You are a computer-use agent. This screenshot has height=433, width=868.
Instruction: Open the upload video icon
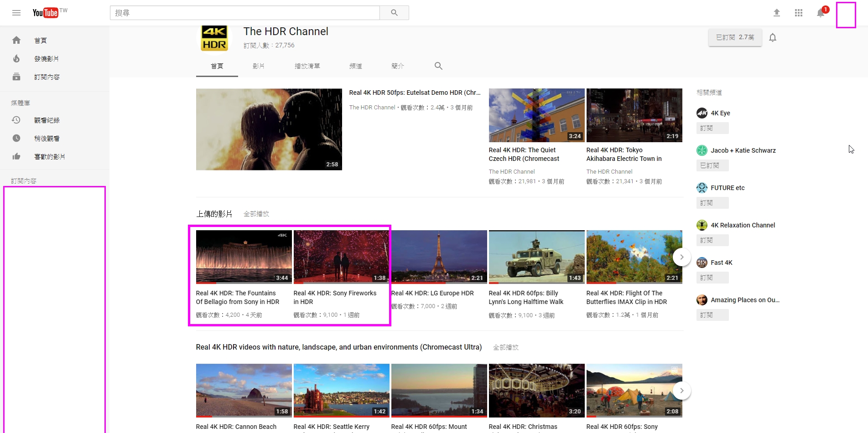777,13
